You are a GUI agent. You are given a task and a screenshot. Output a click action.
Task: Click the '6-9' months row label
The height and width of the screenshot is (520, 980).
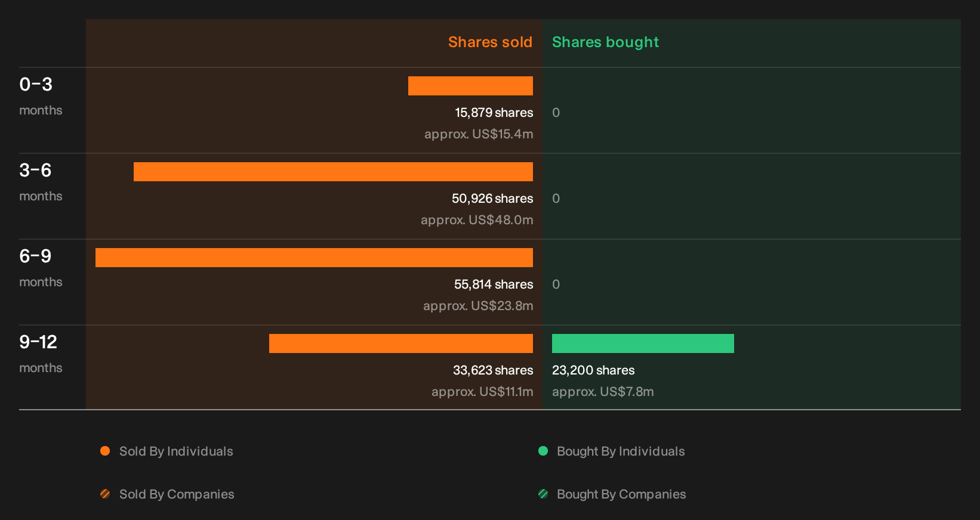[x=36, y=256]
